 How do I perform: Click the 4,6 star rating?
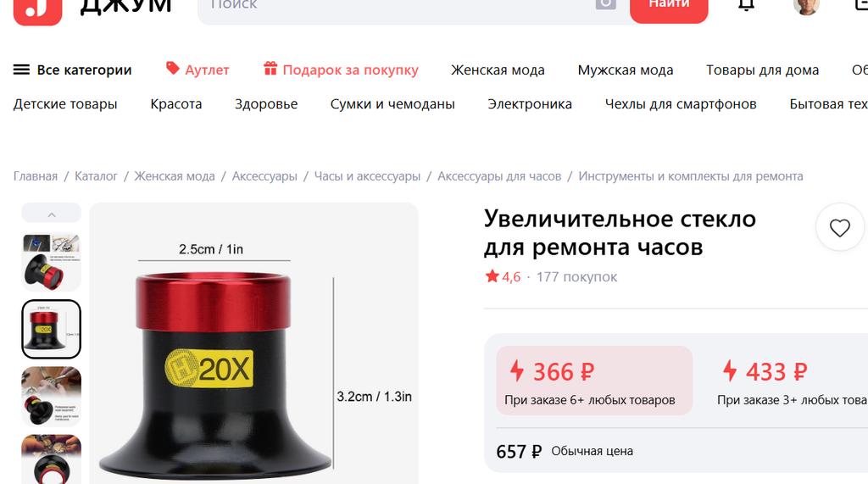point(504,276)
